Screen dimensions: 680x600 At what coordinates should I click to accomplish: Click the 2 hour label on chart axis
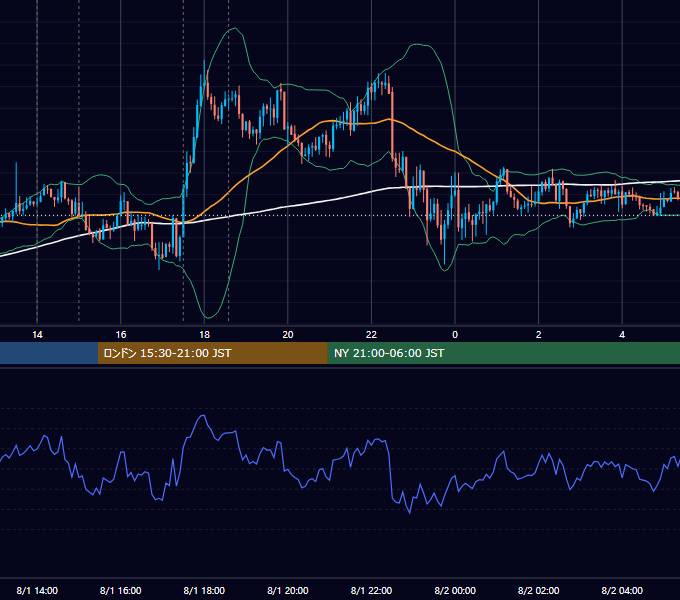pos(539,335)
